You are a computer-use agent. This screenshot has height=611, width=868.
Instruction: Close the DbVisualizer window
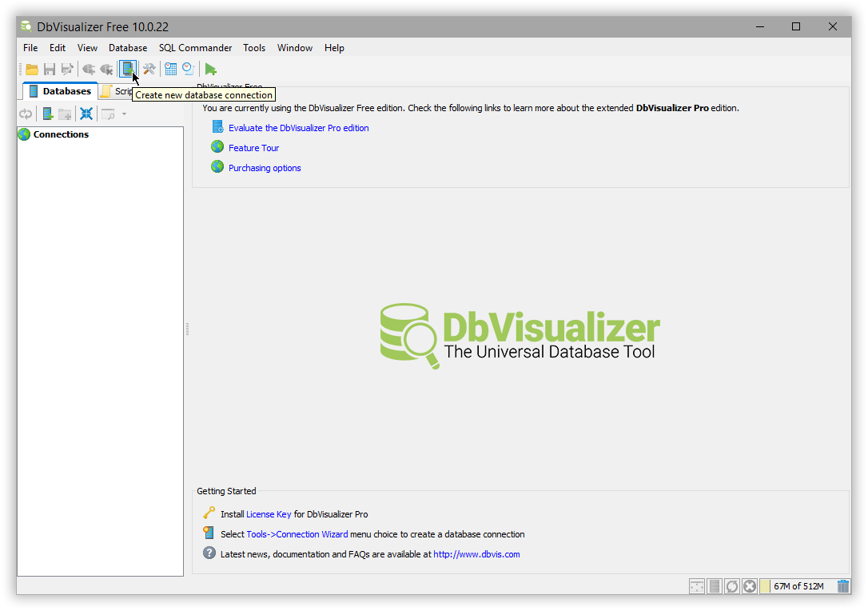(833, 26)
